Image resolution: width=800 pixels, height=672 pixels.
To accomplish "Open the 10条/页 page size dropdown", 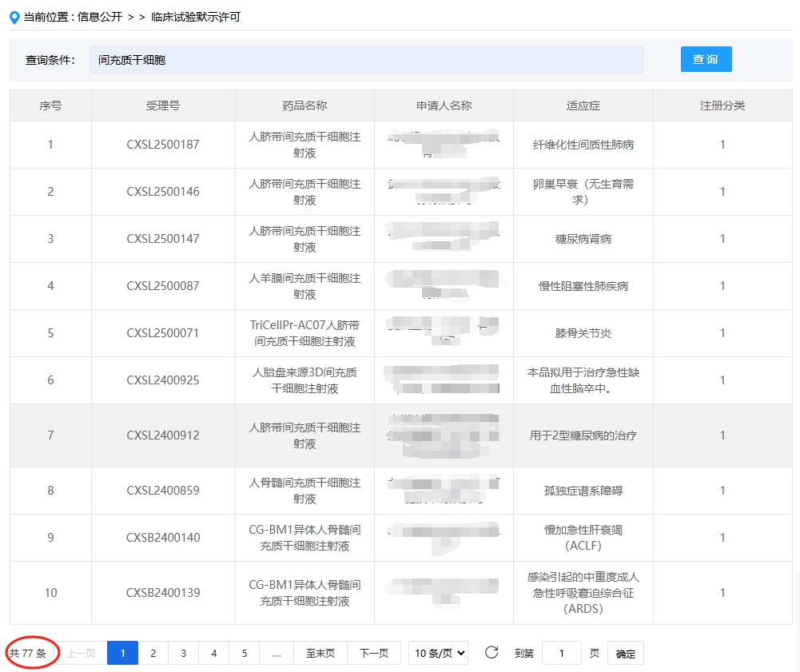I will (x=438, y=653).
